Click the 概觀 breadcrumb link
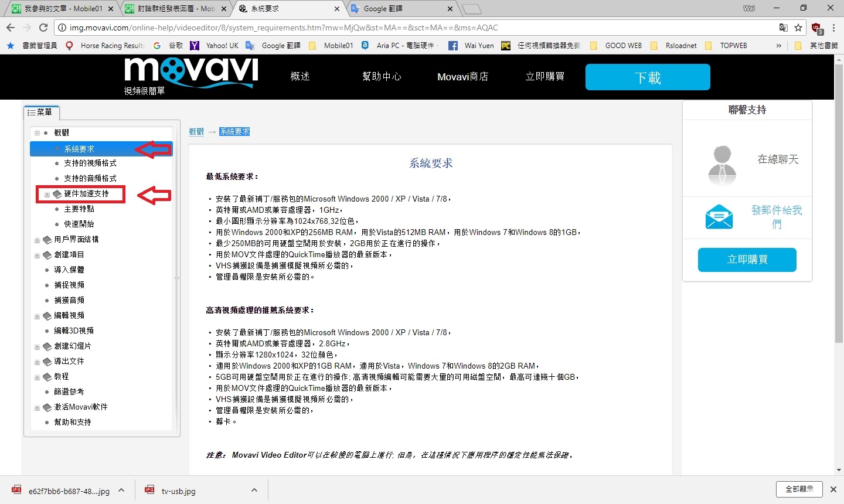The width and height of the screenshot is (844, 504). click(196, 132)
